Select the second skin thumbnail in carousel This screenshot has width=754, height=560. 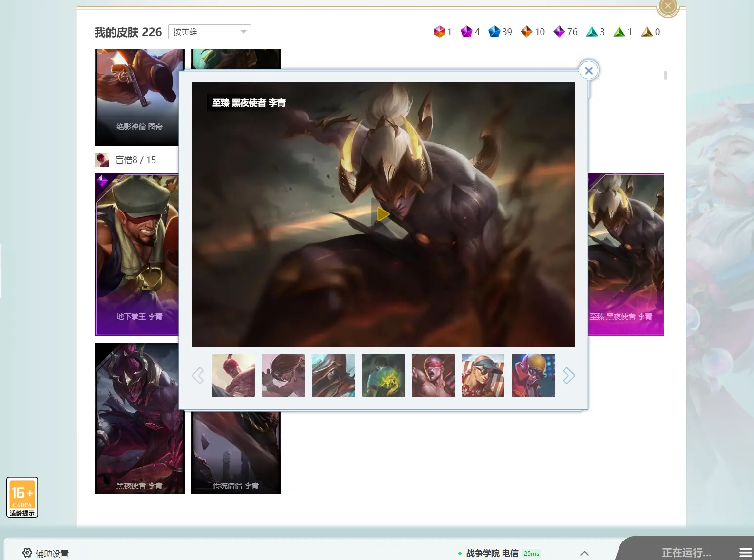[283, 375]
